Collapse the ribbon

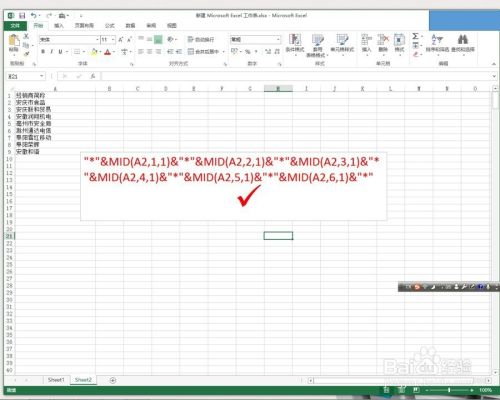(x=494, y=64)
